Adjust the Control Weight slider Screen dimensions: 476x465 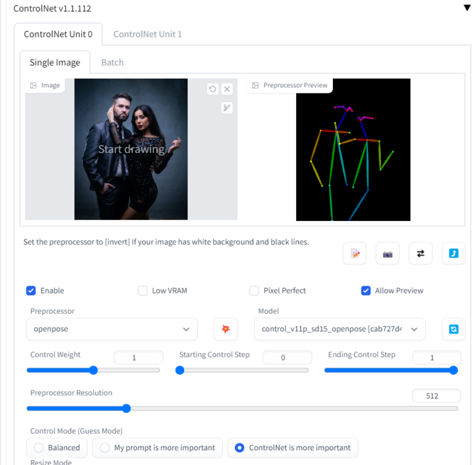93,370
